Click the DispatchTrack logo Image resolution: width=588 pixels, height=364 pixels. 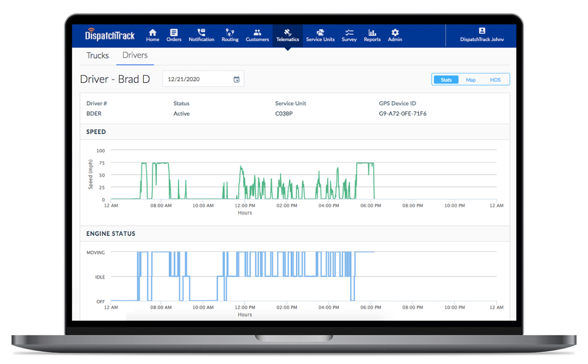110,35
